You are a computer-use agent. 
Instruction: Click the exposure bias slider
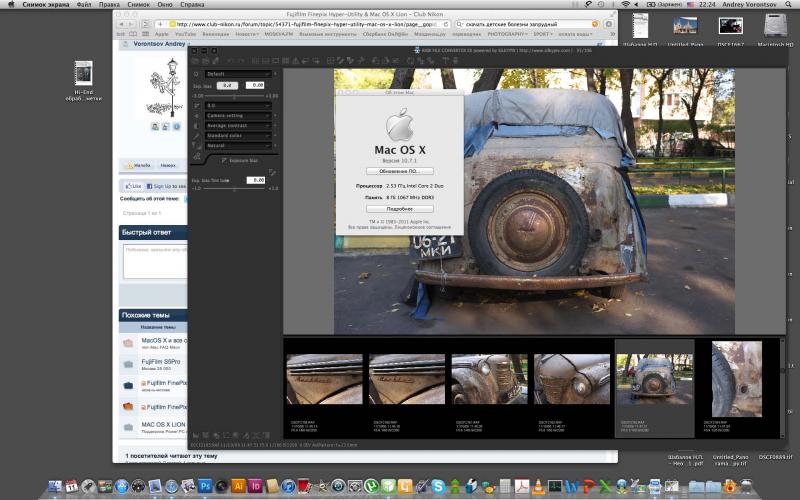[x=235, y=95]
